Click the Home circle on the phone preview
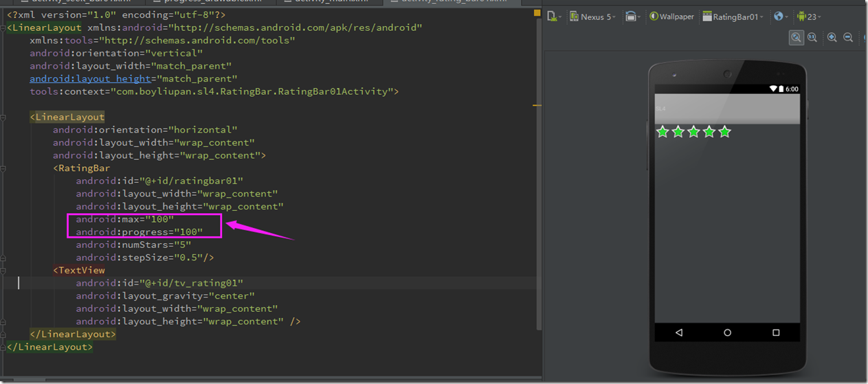The height and width of the screenshot is (384, 868). (x=727, y=332)
